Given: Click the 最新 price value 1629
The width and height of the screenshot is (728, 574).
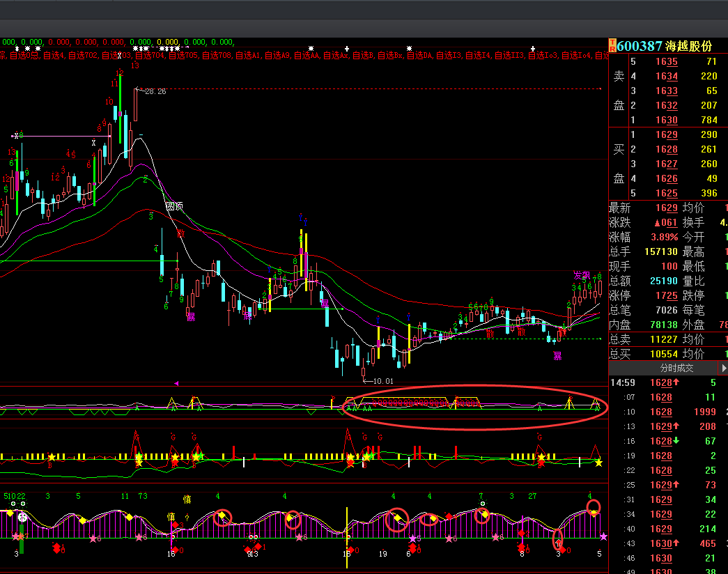Looking at the screenshot, I should (x=666, y=208).
